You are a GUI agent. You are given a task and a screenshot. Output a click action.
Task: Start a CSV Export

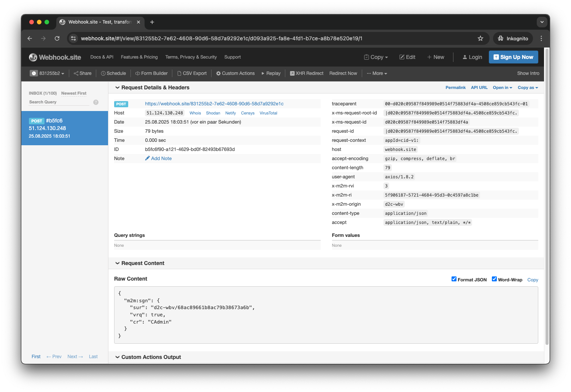pos(192,73)
